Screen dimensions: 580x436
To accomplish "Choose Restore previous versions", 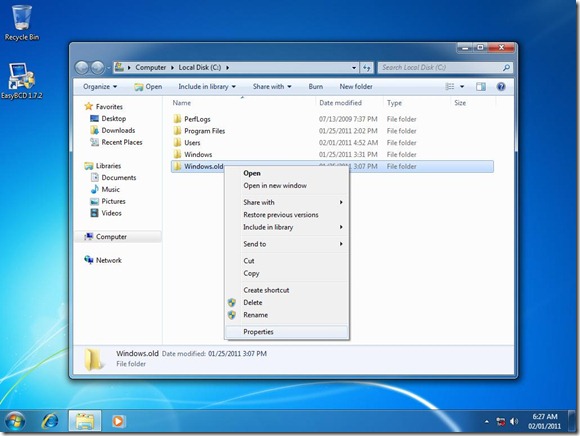I will click(281, 215).
